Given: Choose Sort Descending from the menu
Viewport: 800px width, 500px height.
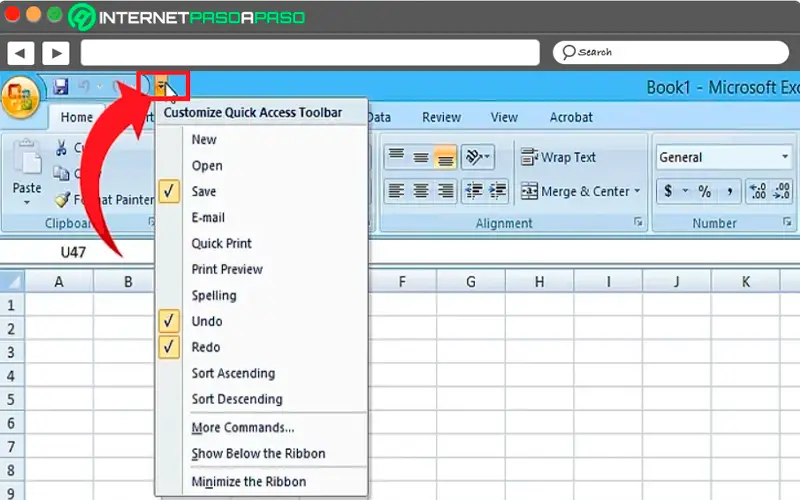Looking at the screenshot, I should tap(237, 399).
